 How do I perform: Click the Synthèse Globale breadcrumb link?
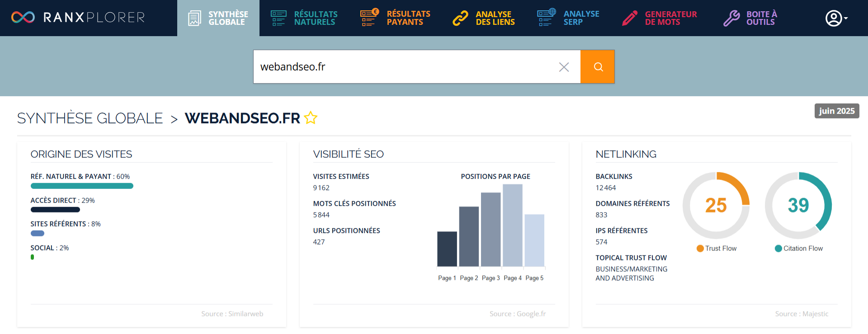(x=90, y=118)
